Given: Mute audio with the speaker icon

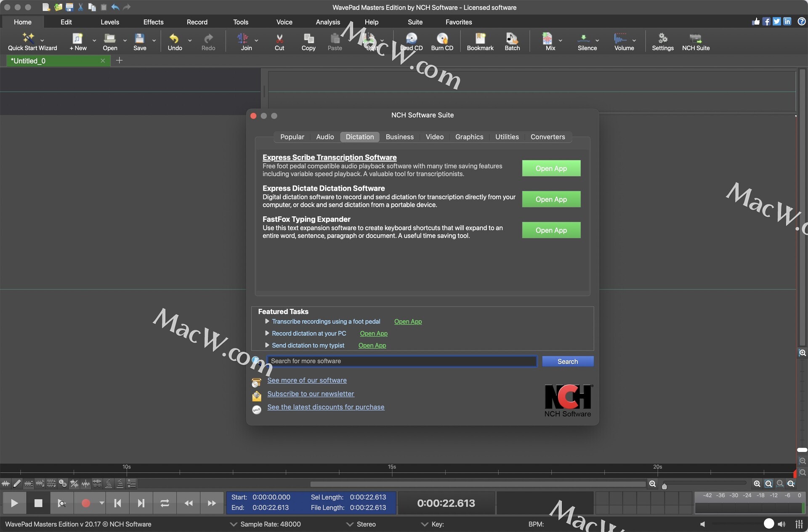Looking at the screenshot, I should [702, 524].
